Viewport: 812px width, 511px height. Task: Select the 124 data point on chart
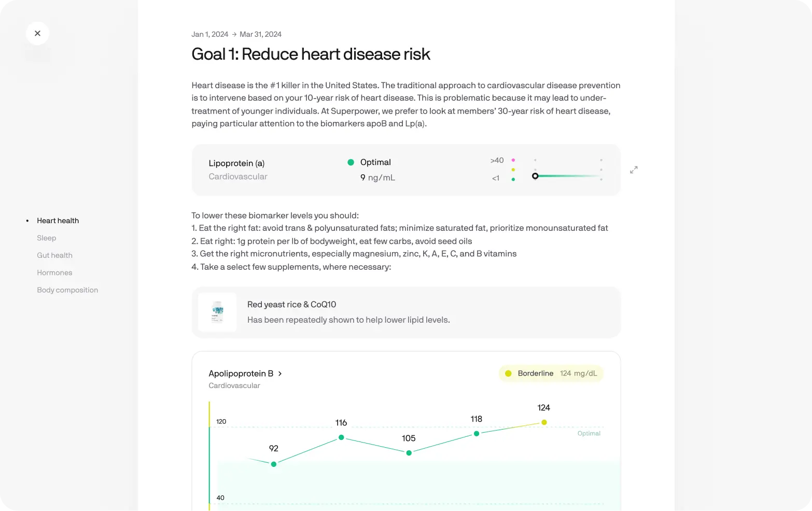coord(544,422)
